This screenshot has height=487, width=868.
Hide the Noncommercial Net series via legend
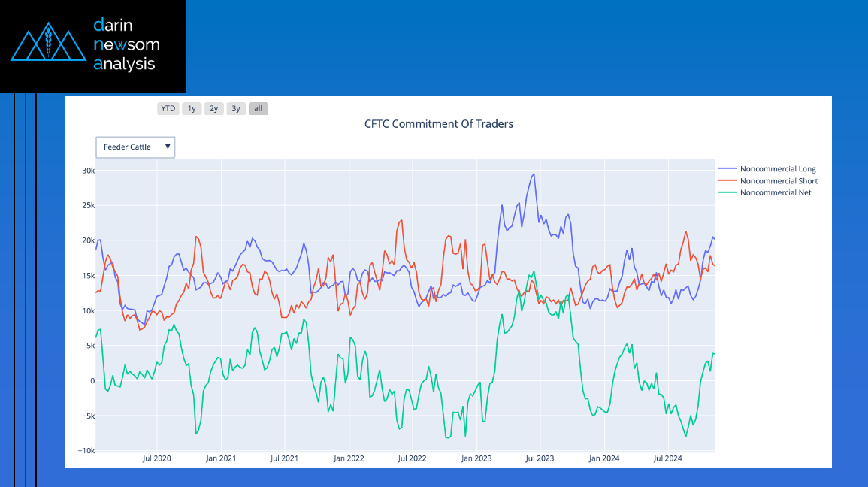click(x=765, y=192)
